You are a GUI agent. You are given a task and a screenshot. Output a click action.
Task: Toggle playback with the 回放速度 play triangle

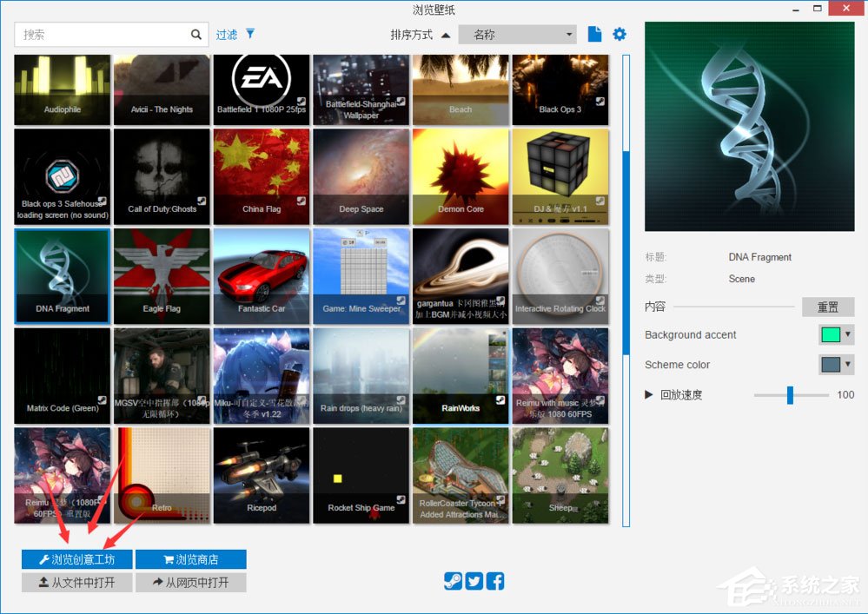click(x=648, y=394)
